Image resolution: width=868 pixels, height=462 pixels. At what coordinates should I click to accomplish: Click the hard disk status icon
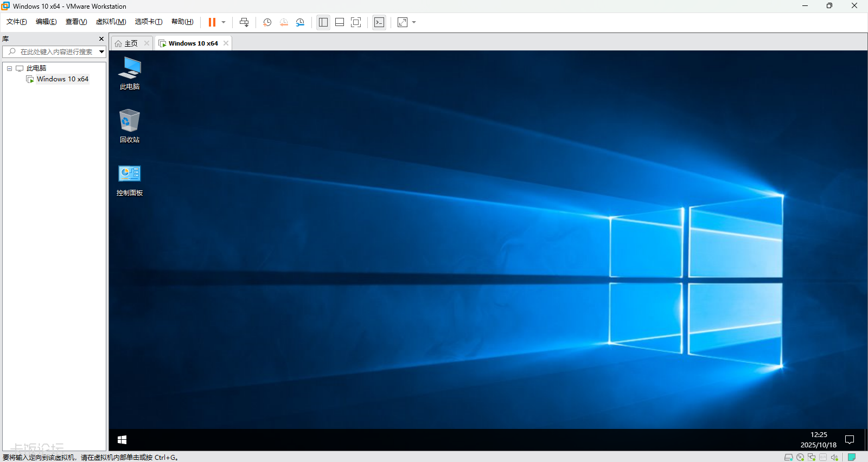click(x=788, y=457)
